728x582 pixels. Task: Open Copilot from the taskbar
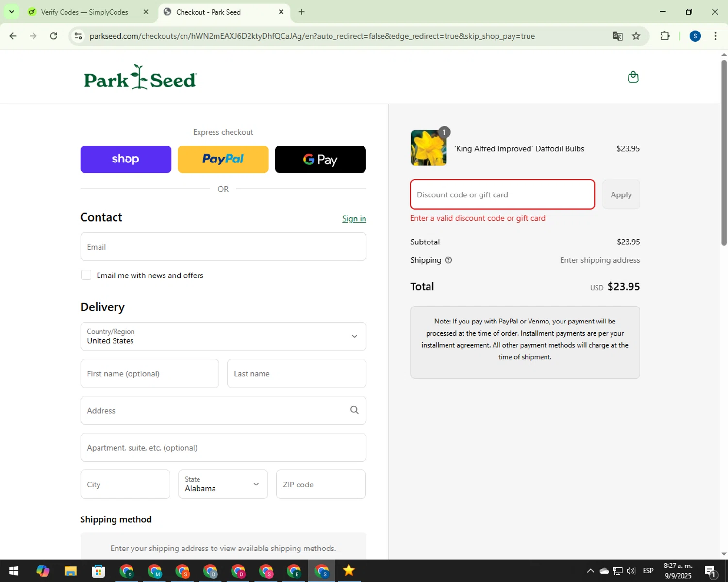(x=43, y=571)
